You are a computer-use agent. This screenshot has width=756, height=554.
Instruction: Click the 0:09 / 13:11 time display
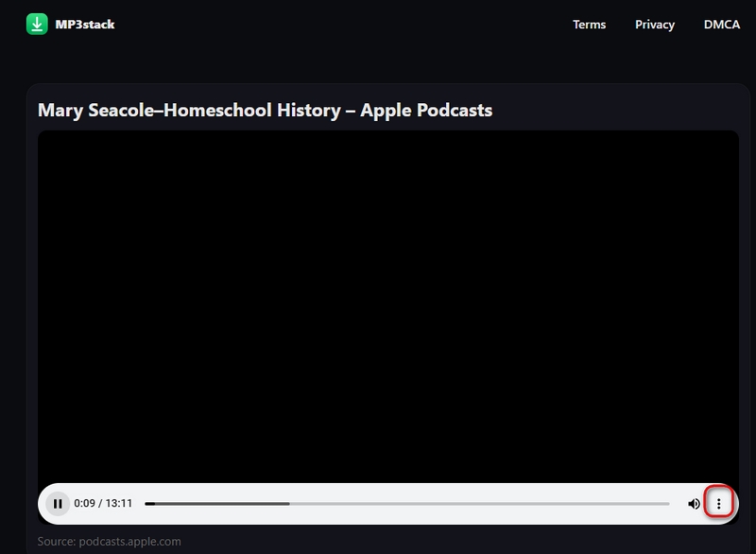(102, 504)
